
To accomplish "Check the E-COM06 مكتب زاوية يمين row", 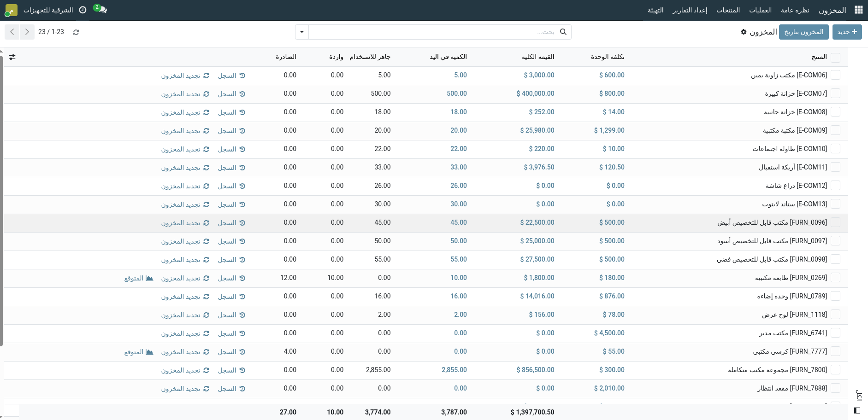I will pyautogui.click(x=835, y=75).
